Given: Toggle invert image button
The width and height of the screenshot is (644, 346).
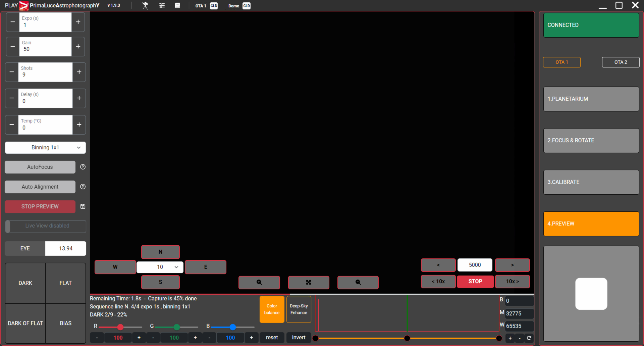Looking at the screenshot, I should [x=299, y=338].
